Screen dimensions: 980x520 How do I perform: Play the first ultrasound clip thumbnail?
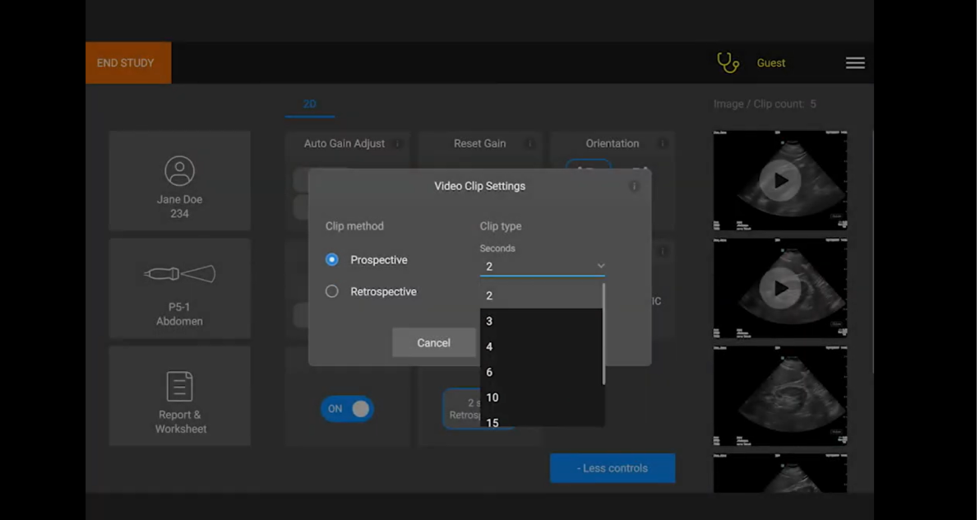(x=779, y=179)
